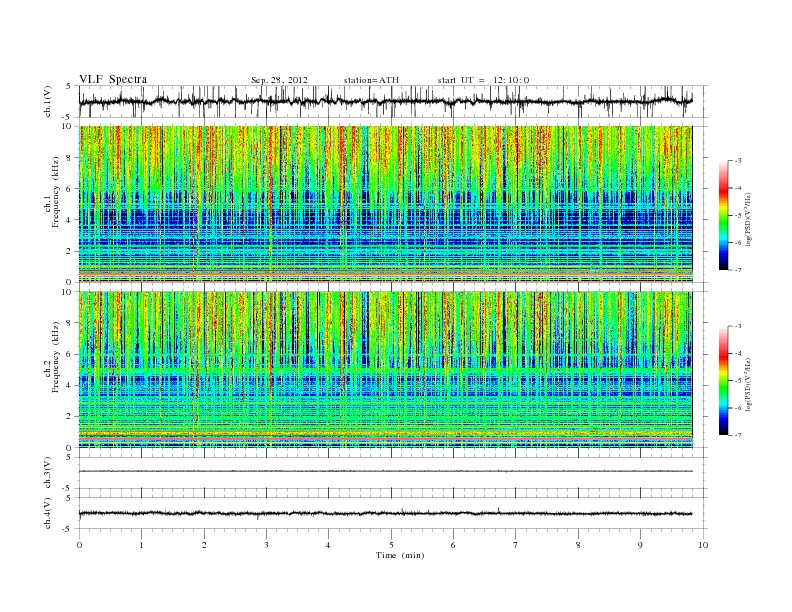
Task: Click inside the ch.2 spectrogram panel
Action: pos(386,370)
